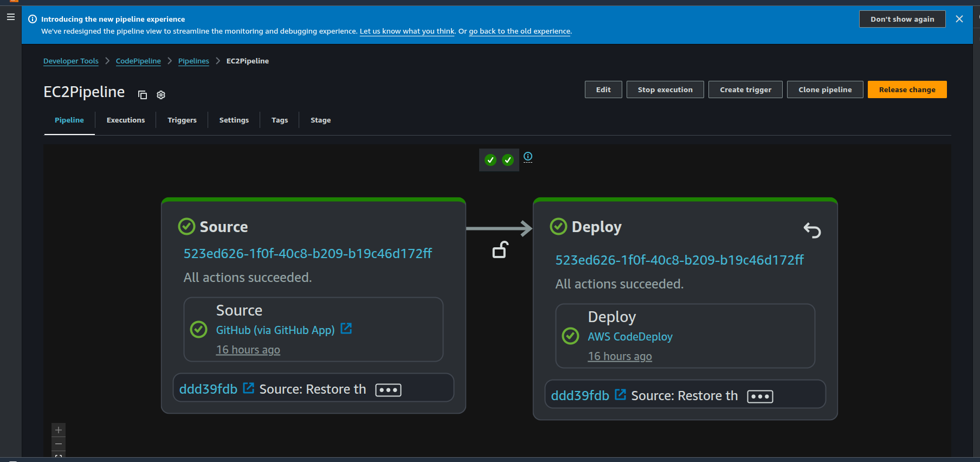
Task: Open info icon beside stage indicators
Action: [528, 157]
